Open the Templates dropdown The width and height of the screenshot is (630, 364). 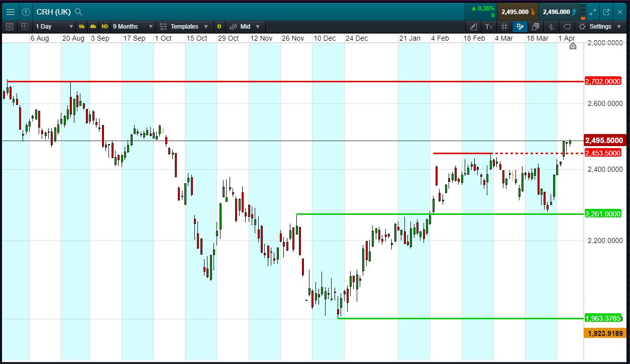[x=183, y=27]
